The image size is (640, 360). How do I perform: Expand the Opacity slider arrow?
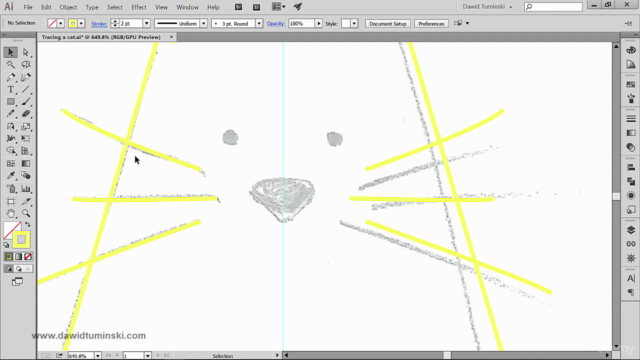[319, 24]
